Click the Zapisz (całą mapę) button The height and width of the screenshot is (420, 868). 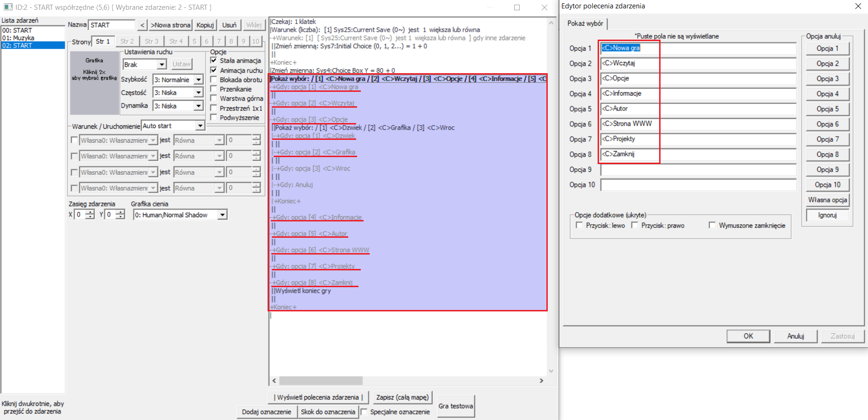[402, 397]
